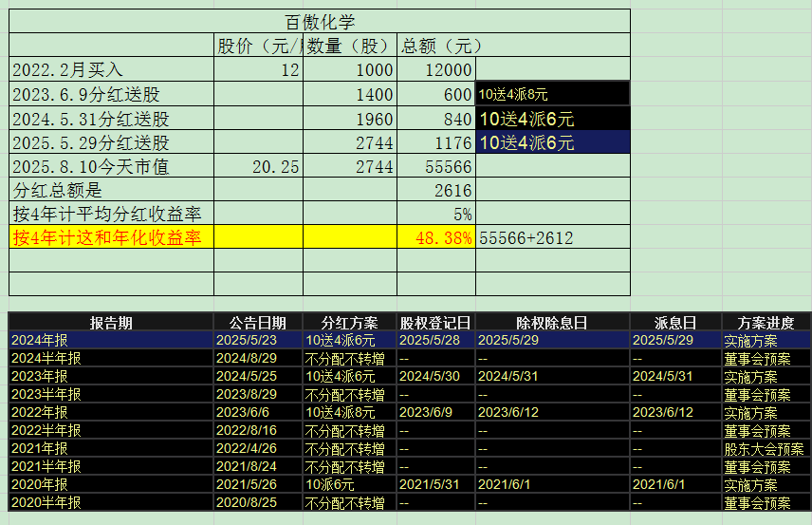Select the 2020年报 row

pyautogui.click(x=410, y=484)
